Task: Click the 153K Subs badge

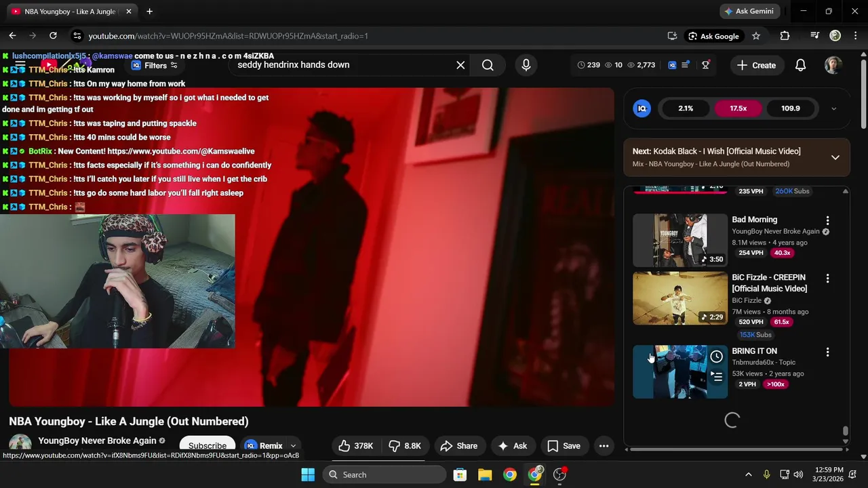Action: (x=755, y=335)
